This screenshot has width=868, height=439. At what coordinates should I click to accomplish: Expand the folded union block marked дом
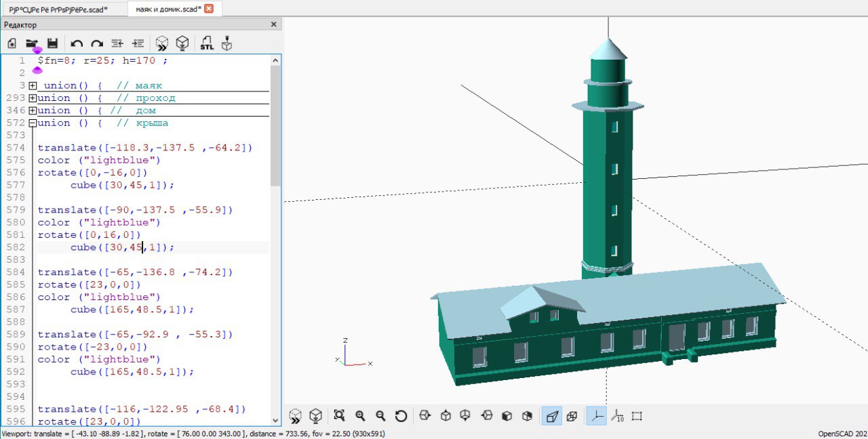(x=32, y=110)
